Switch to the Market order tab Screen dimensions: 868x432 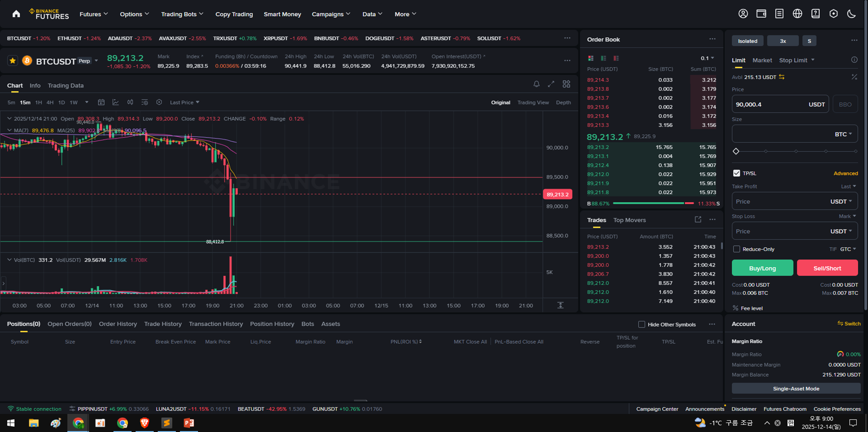pyautogui.click(x=762, y=60)
